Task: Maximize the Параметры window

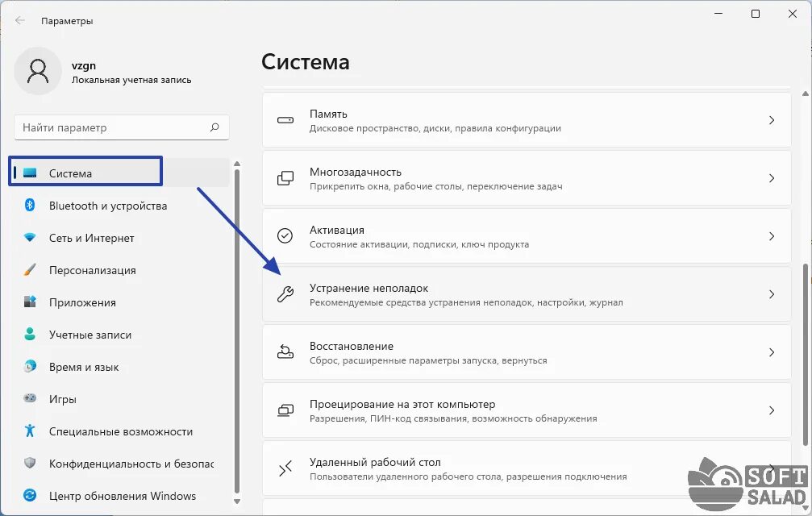Action: click(x=756, y=14)
